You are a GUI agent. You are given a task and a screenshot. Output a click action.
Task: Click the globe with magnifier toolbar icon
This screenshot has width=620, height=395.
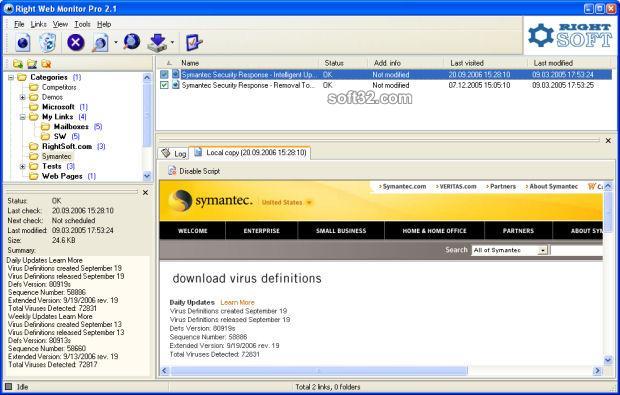(131, 42)
